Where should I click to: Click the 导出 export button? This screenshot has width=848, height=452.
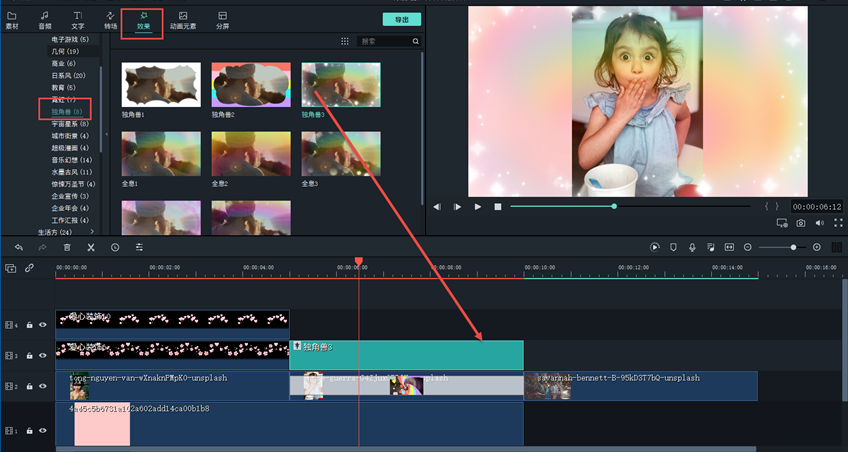pyautogui.click(x=401, y=19)
